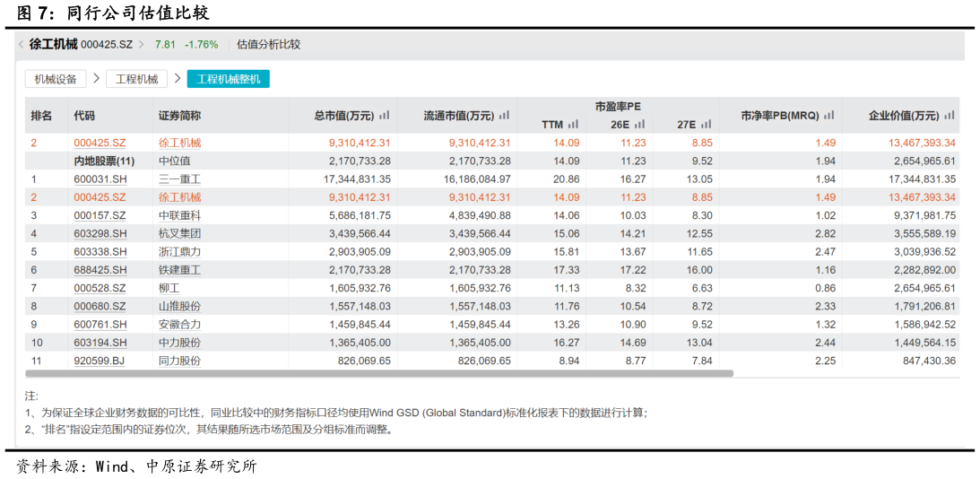This screenshot has height=479, width=980.
Task: Open 杭叉集团 security name link
Action: point(180,233)
